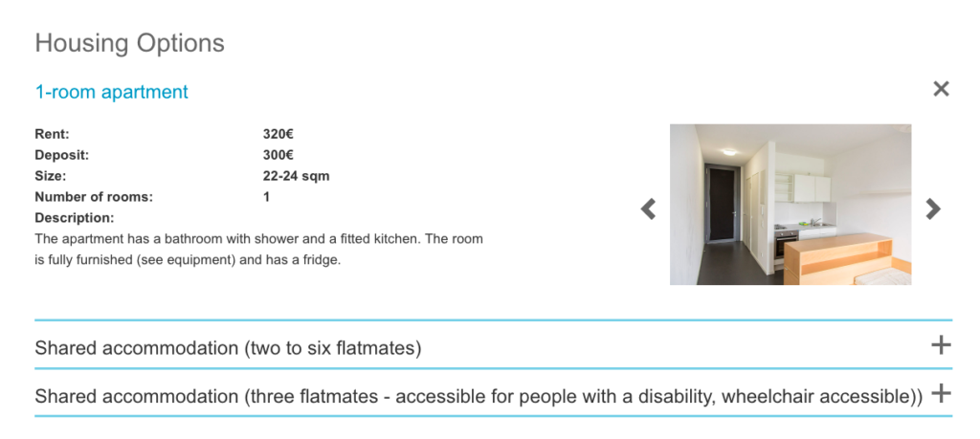The height and width of the screenshot is (439, 980).
Task: Click plus icon for wheelchair accessible accommodation
Action: (941, 392)
